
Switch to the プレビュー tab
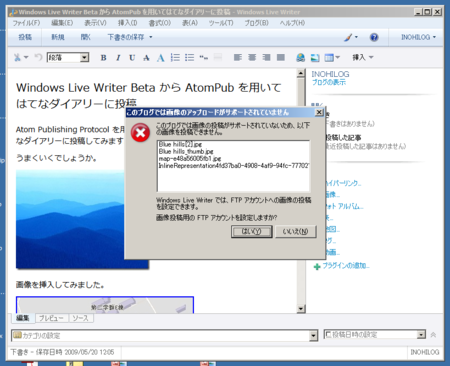[x=51, y=318]
